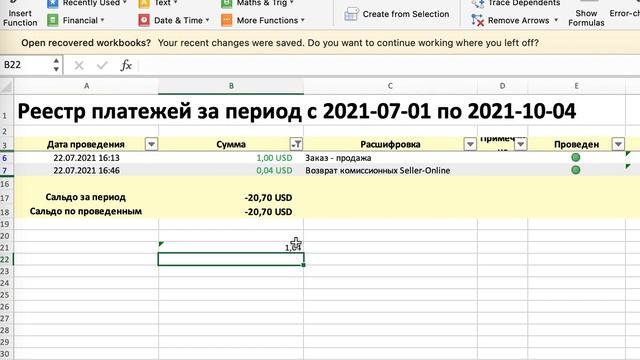Open the Text functions dropdown
This screenshot has height=360, width=640.
point(158,3)
